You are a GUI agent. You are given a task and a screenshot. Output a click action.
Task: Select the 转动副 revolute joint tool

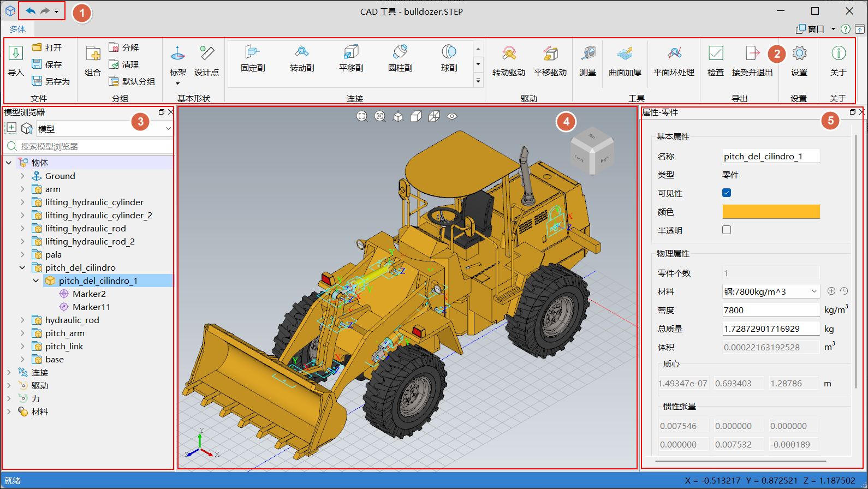pyautogui.click(x=302, y=58)
